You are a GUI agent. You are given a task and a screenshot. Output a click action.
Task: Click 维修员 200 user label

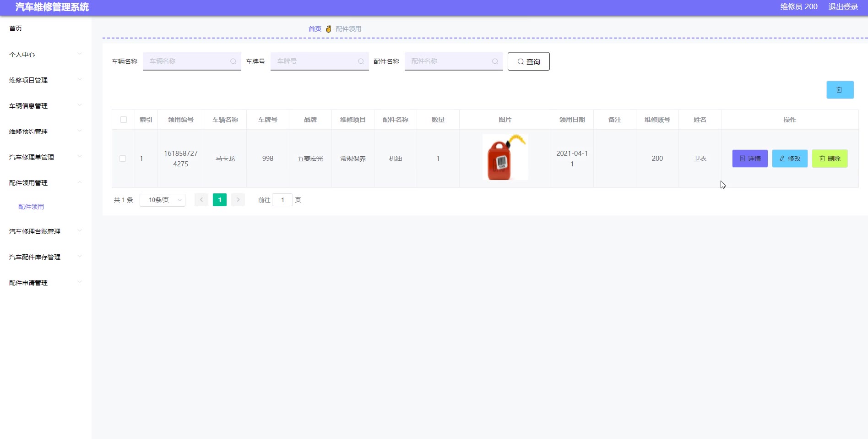[799, 7]
